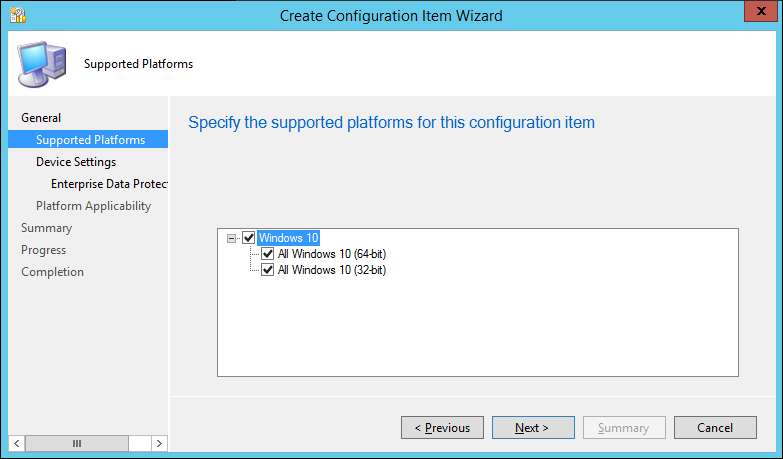
Task: Select the Windows 10 tree label
Action: pos(288,238)
